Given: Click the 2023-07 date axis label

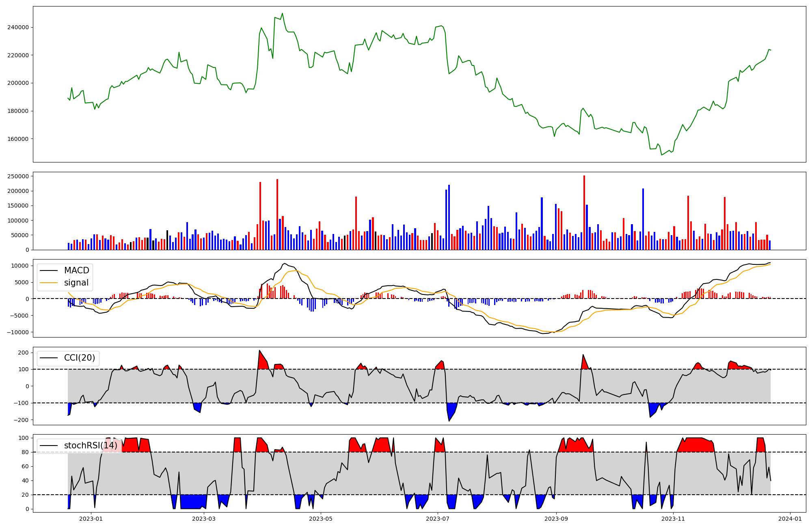Looking at the screenshot, I should click(x=438, y=519).
